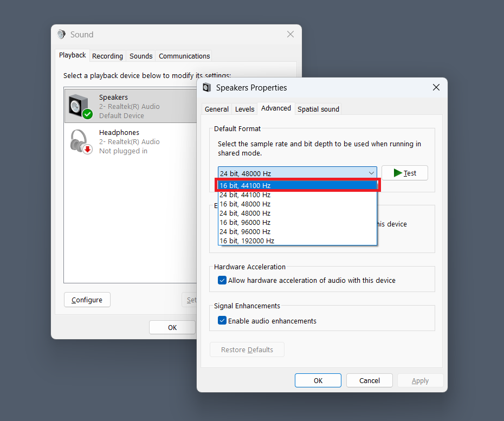This screenshot has width=504, height=421.
Task: Click the Sound window title icon
Action: [x=61, y=35]
